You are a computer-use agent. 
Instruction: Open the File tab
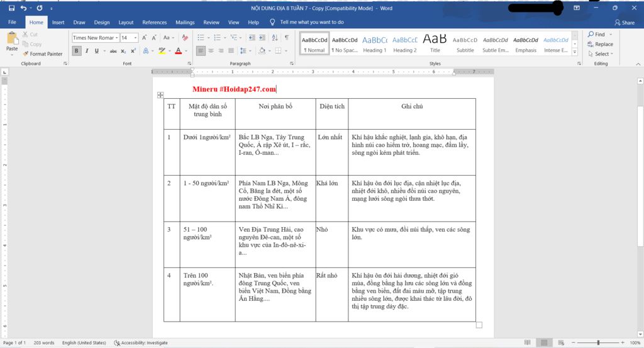(x=13, y=22)
